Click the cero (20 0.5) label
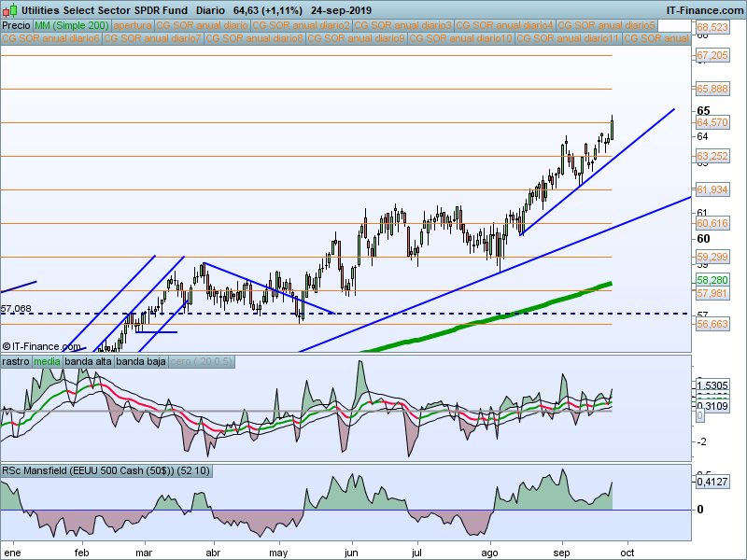The width and height of the screenshot is (747, 560). click(x=202, y=361)
